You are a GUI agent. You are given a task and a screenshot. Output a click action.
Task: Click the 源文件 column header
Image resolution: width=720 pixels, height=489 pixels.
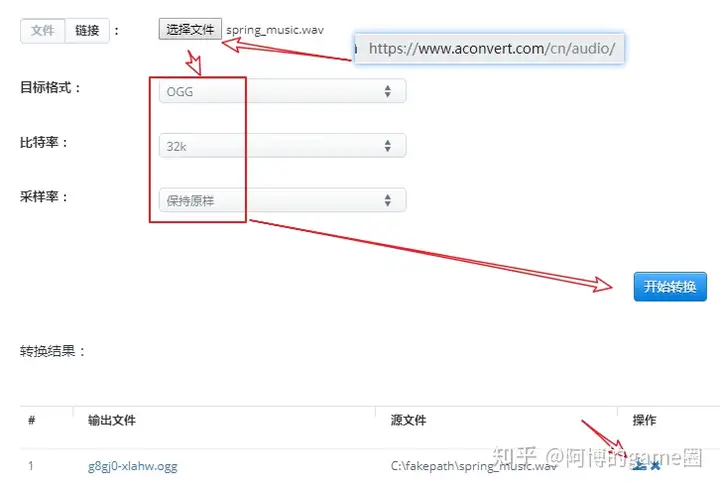click(408, 420)
